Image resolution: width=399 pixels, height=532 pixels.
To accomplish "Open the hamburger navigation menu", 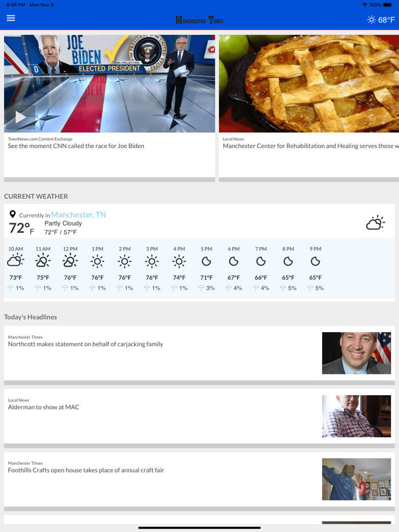I will 11,18.
